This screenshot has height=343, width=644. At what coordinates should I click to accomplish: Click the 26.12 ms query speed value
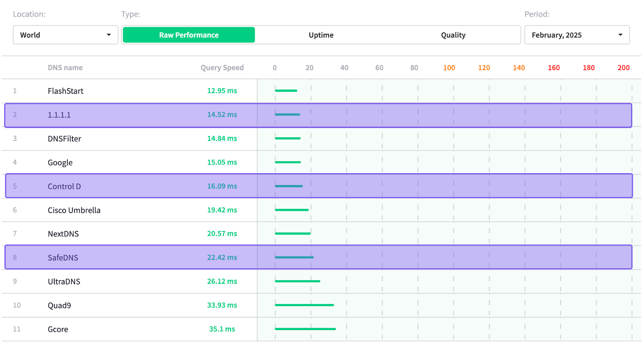point(222,281)
